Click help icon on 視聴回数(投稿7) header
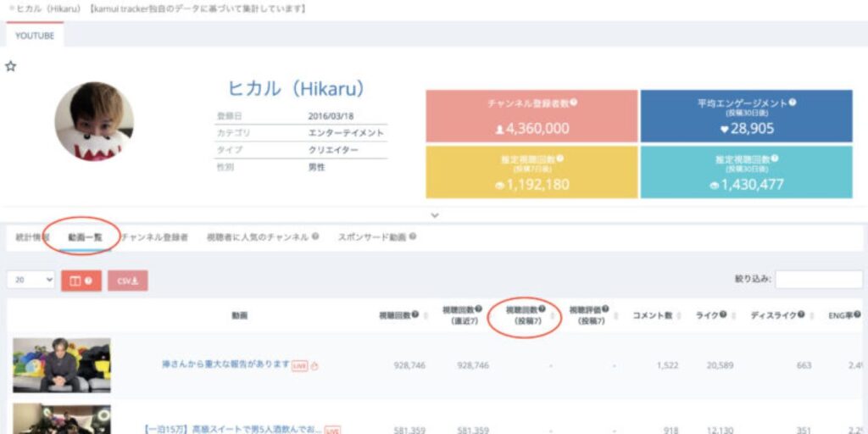The width and height of the screenshot is (868, 434). click(x=542, y=309)
